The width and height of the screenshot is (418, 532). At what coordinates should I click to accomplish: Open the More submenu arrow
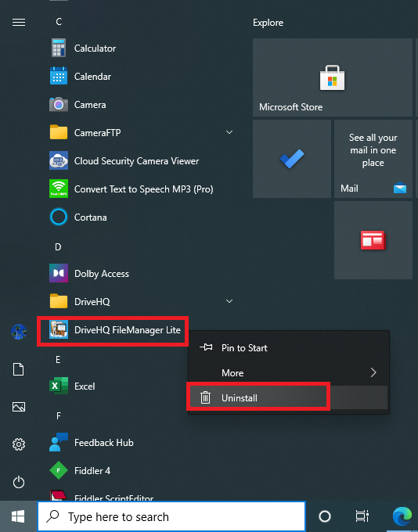373,372
